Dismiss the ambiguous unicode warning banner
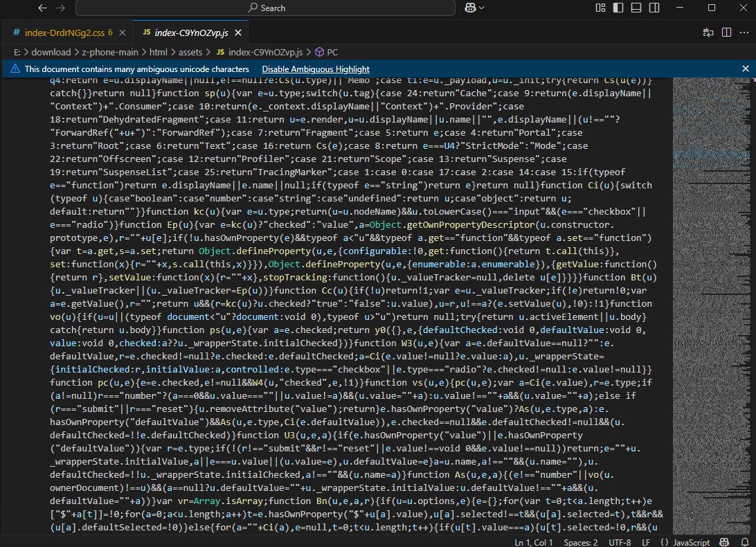 (746, 69)
